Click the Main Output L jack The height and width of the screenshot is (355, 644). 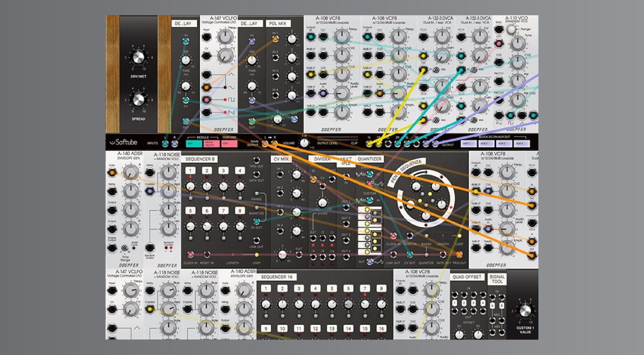tap(265, 144)
